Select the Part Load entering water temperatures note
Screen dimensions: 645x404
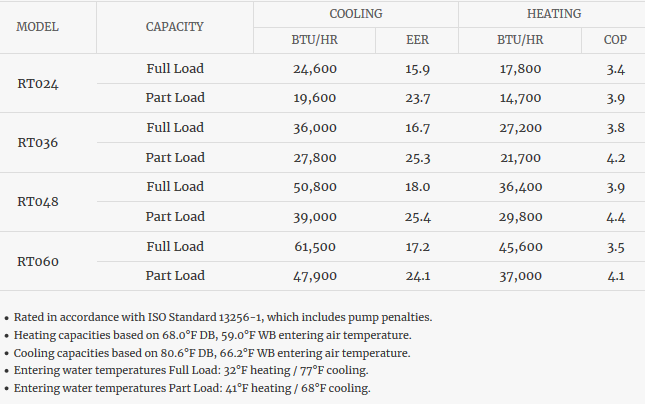[x=190, y=388]
